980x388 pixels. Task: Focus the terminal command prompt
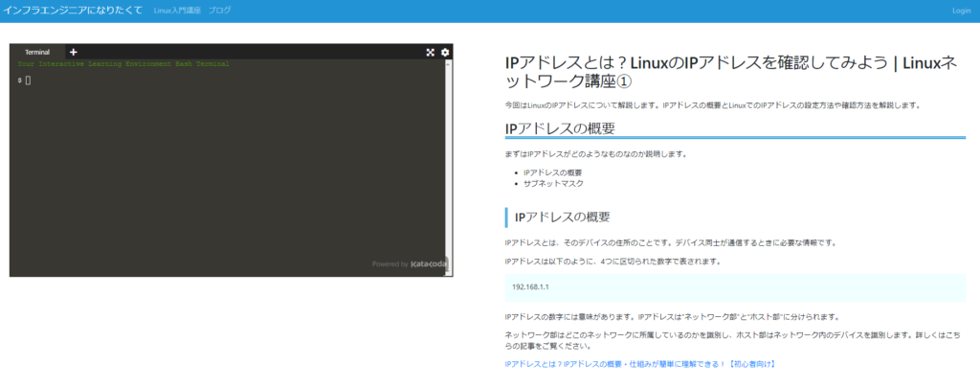pyautogui.click(x=28, y=80)
